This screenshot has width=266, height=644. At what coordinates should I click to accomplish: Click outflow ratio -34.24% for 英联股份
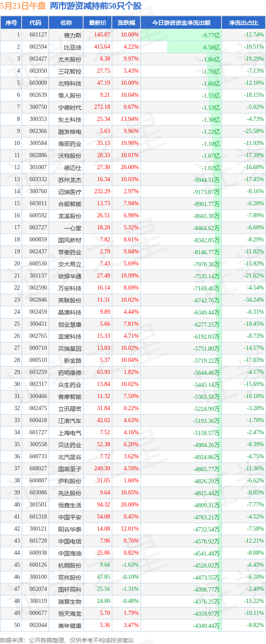click(254, 300)
